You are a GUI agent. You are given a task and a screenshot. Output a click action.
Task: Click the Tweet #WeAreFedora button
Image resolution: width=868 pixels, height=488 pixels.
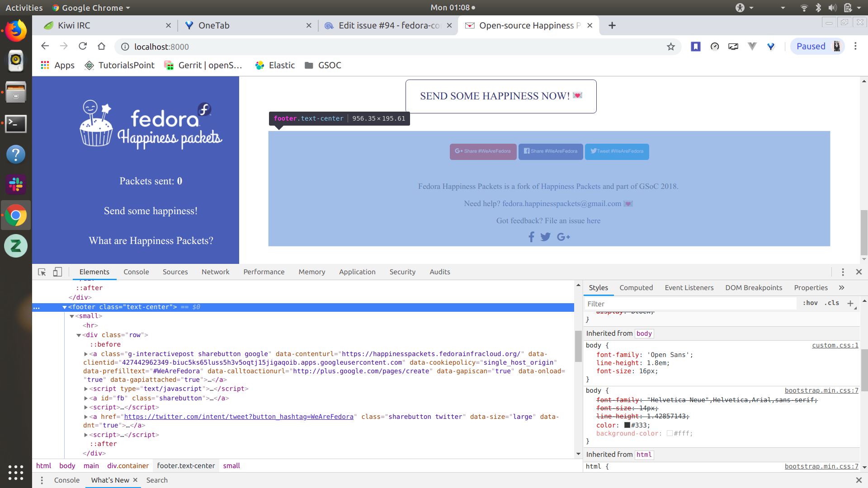(617, 151)
